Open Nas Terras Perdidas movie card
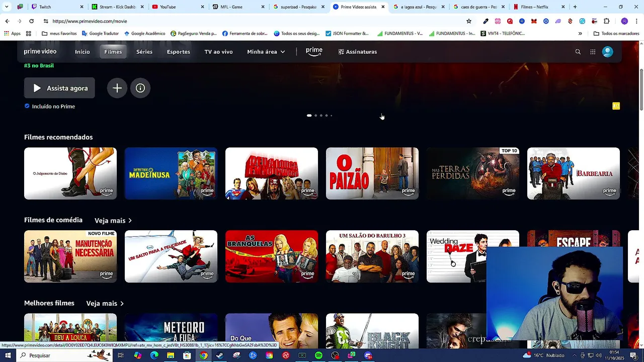Viewport: 644px width, 362px height. click(473, 173)
